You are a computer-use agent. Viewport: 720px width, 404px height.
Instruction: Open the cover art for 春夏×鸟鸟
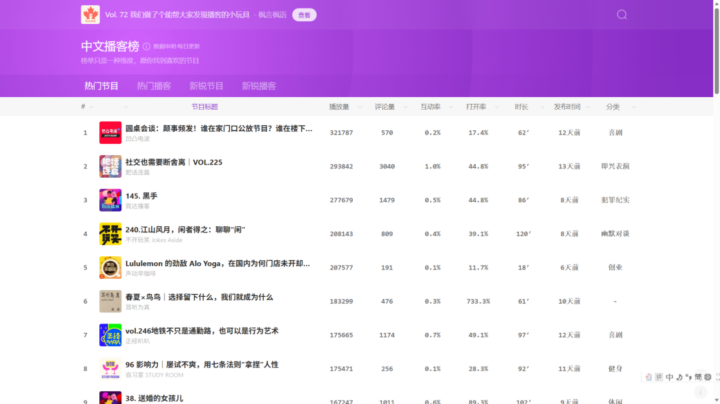pos(110,301)
